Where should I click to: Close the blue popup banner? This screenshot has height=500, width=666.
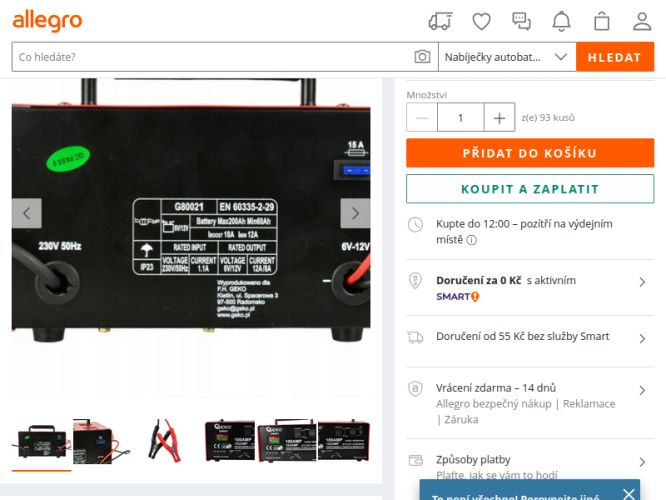(x=629, y=494)
